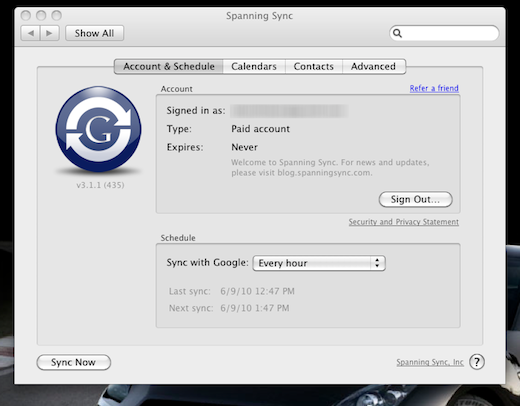The image size is (520, 406).
Task: Visit the Spanning Sync, Inc link
Action: 430,362
